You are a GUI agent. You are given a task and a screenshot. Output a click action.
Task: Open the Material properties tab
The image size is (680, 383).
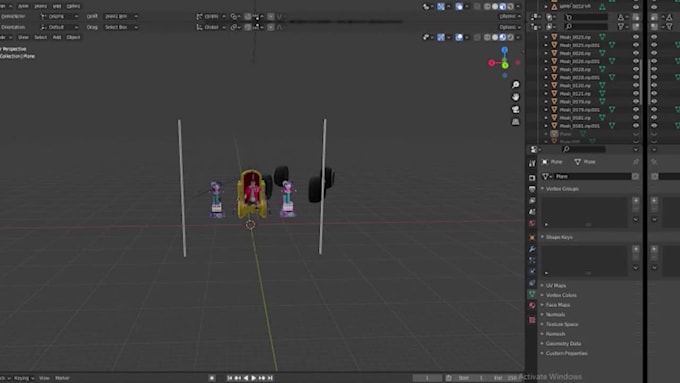[532, 305]
